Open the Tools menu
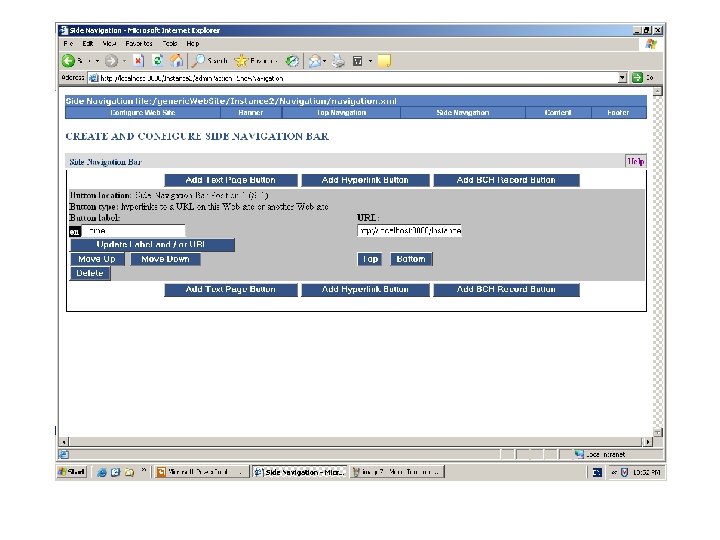Viewport: 720px width, 540px height. [x=170, y=44]
